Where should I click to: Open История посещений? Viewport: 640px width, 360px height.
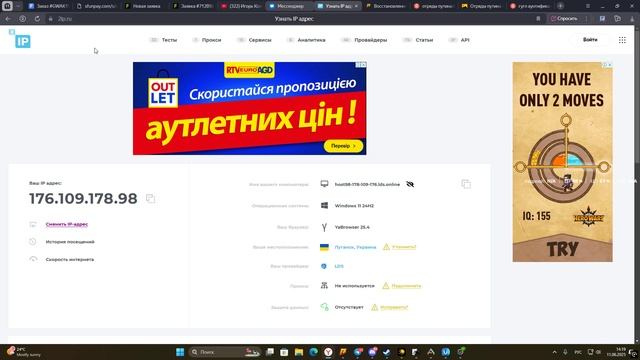[70, 242]
